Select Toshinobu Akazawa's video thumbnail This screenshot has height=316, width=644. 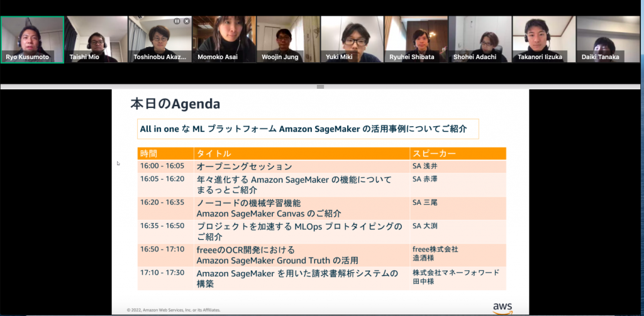(x=160, y=40)
